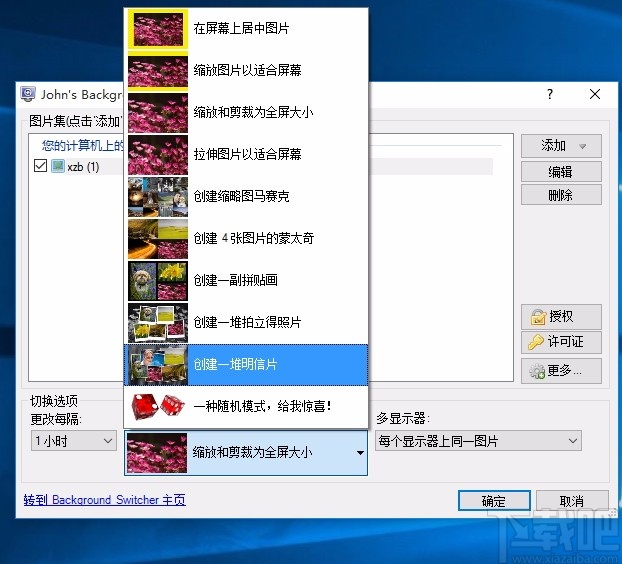Select 拉伸图片以适合屏幕 mode
This screenshot has width=622, height=564.
[x=246, y=155]
